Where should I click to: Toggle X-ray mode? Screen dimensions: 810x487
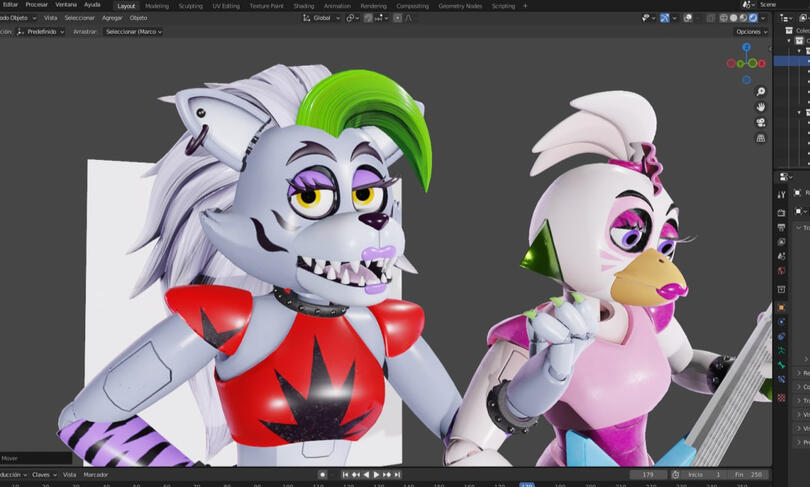711,18
